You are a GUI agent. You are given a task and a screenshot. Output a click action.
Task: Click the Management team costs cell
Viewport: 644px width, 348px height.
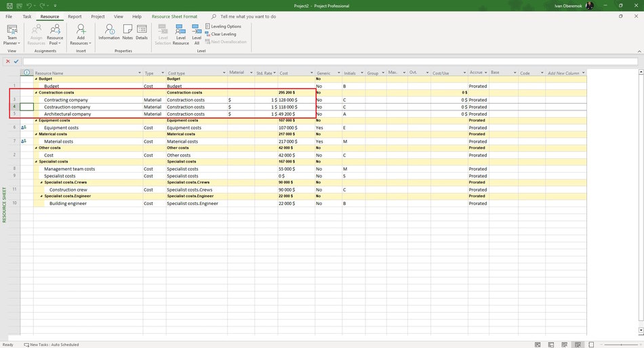click(69, 169)
